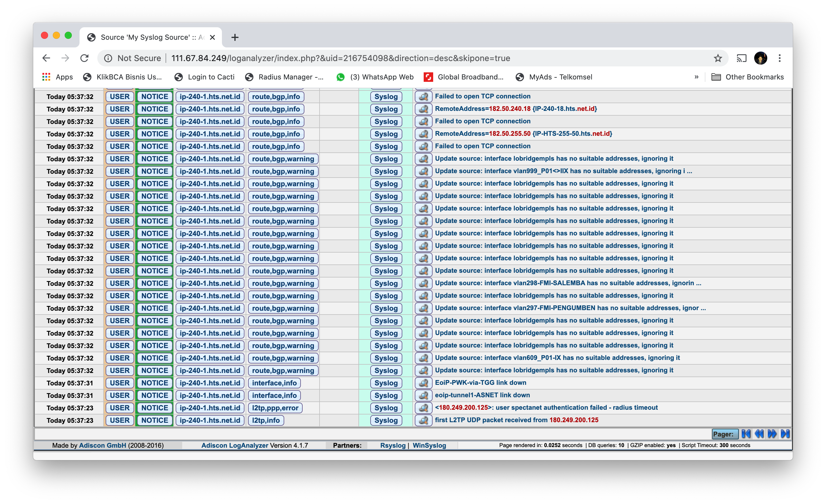Click the browser forward arrow
The image size is (826, 504).
pyautogui.click(x=65, y=58)
